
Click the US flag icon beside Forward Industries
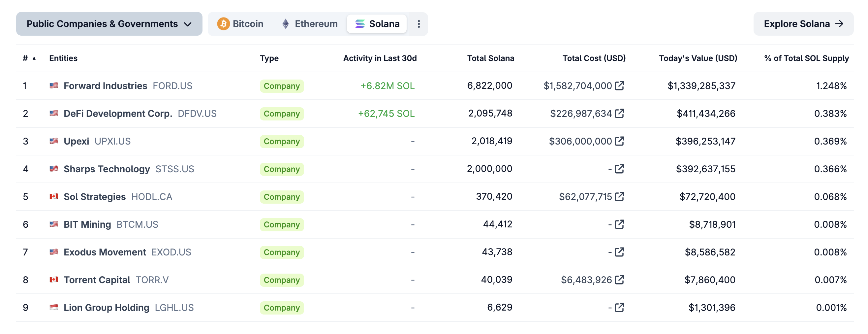coord(53,86)
